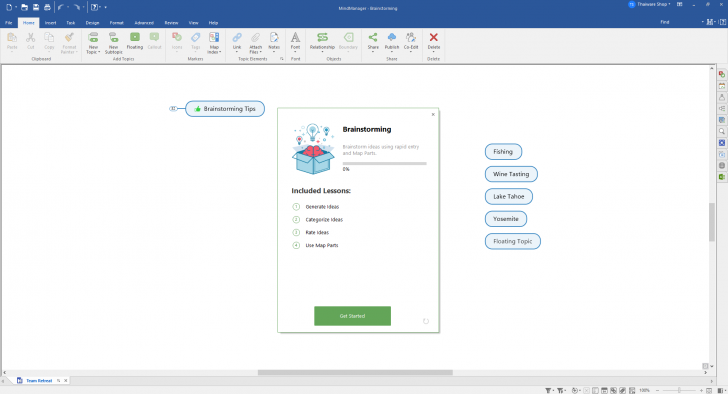Image resolution: width=728 pixels, height=394 pixels.
Task: Switch to the Task ribbon tab
Action: pos(71,23)
